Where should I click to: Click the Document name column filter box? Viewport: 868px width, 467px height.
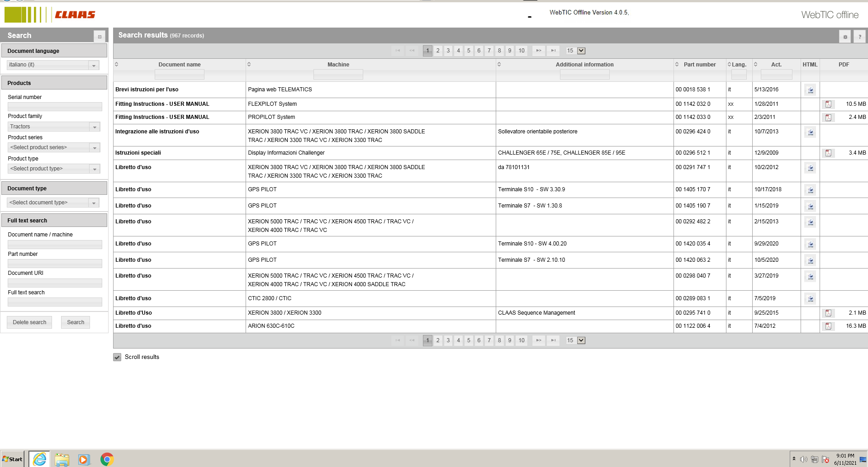(180, 75)
